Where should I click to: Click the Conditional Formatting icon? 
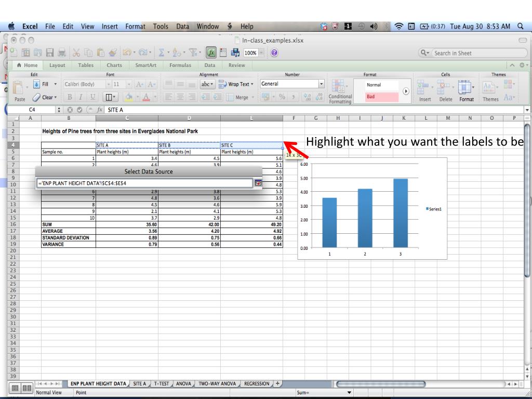(338, 86)
